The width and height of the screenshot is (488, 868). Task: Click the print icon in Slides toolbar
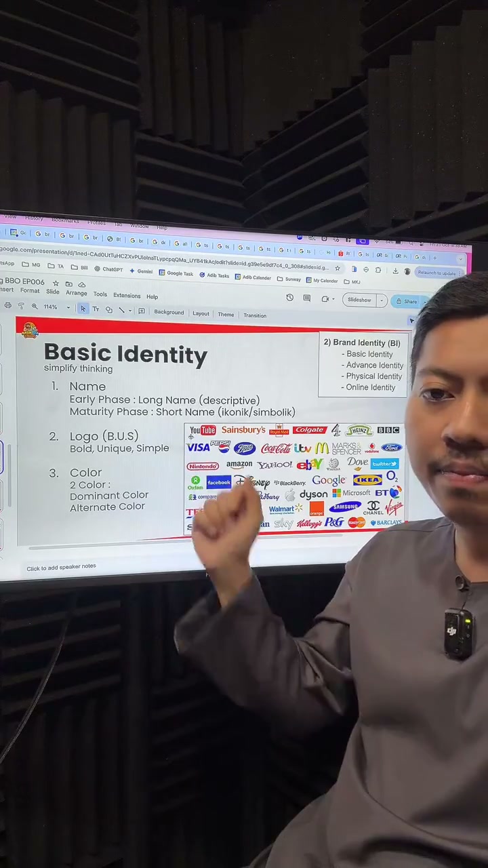click(x=7, y=305)
